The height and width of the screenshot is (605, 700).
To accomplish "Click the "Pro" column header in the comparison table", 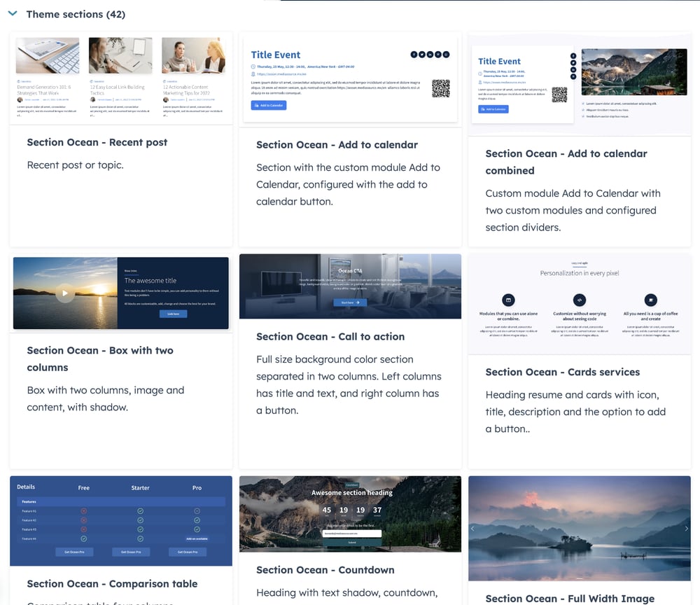I will click(x=197, y=487).
